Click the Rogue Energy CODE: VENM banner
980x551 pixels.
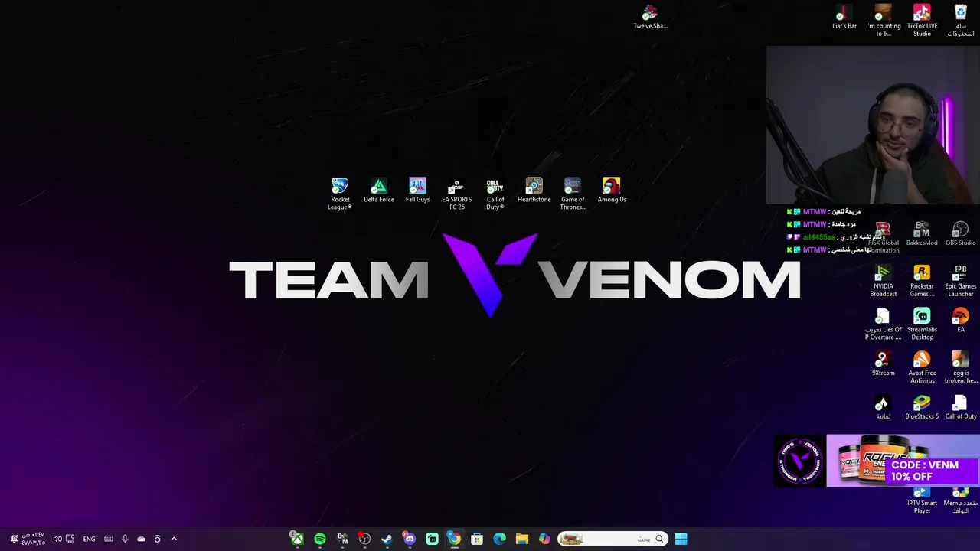click(903, 461)
